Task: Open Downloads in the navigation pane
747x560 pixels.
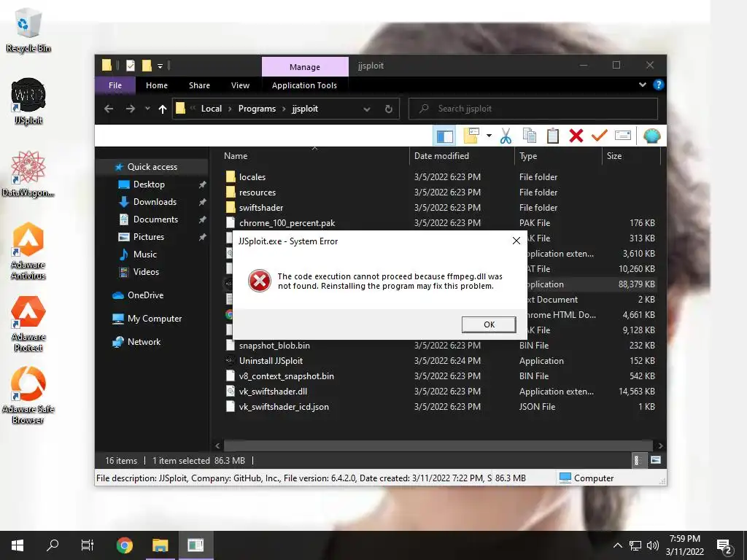Action: pyautogui.click(x=155, y=202)
